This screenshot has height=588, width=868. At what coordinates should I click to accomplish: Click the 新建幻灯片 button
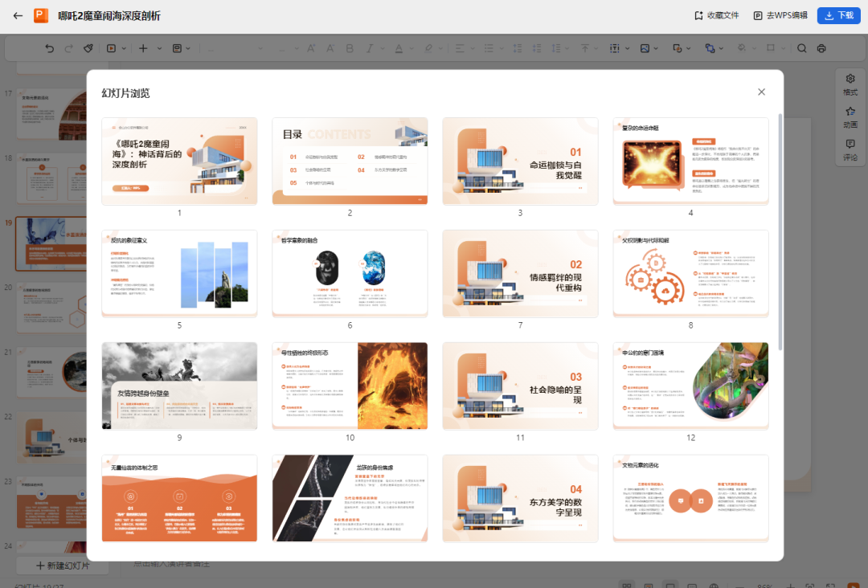(x=63, y=566)
